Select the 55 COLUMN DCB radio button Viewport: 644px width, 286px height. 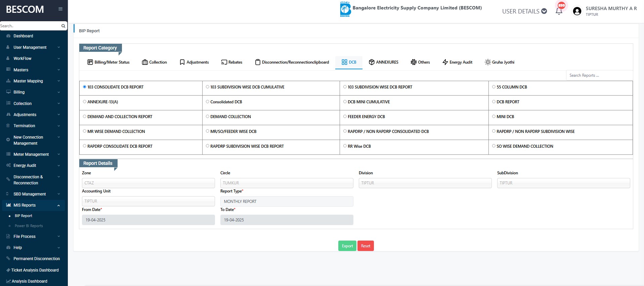tap(494, 87)
